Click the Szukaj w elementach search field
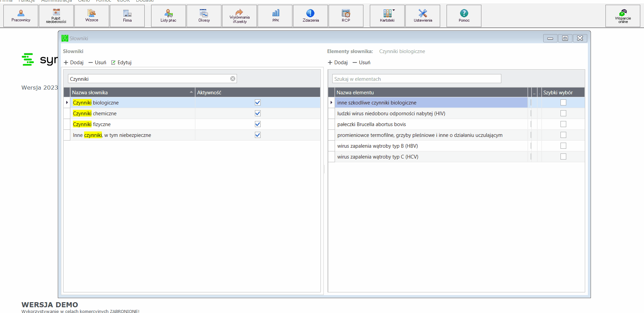The width and height of the screenshot is (644, 313). (416, 79)
